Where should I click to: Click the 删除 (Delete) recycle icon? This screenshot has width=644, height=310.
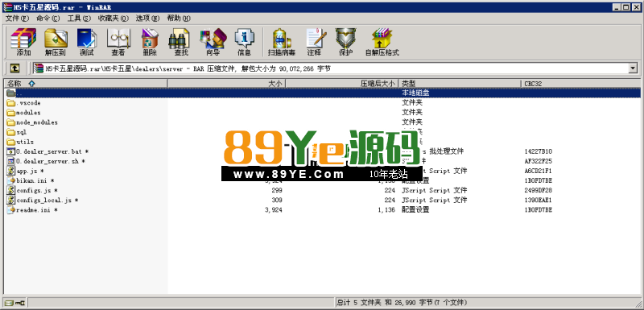tap(150, 42)
